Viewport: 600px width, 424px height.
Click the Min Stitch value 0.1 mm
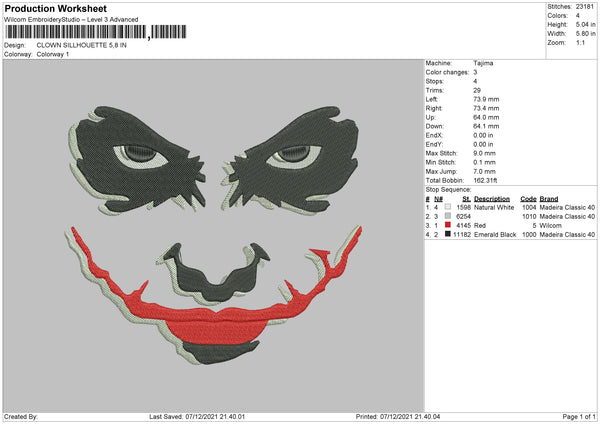(484, 162)
